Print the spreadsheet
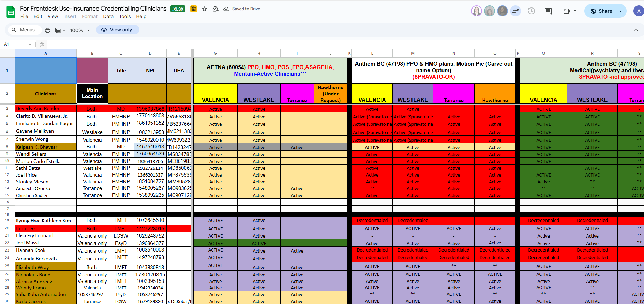This screenshot has width=644, height=304. click(48, 30)
